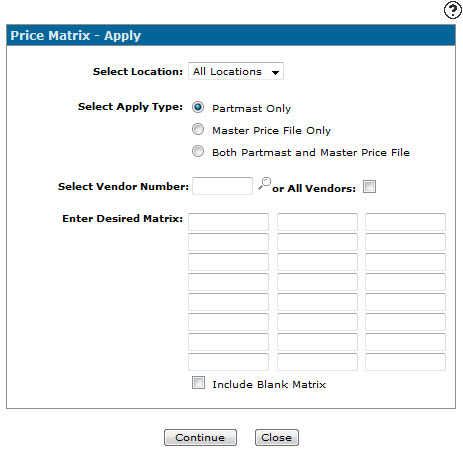The height and width of the screenshot is (452, 463).
Task: Focus last row, middle column matrix field
Action: (x=317, y=362)
